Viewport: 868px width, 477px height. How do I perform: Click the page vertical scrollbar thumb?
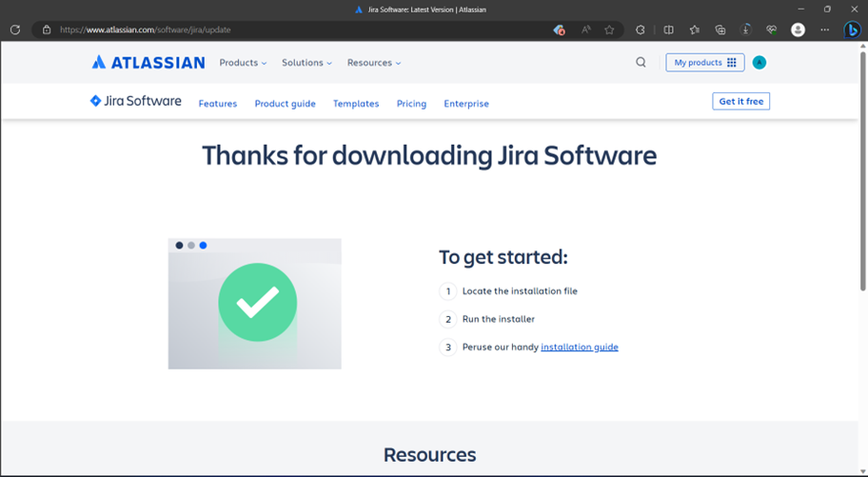(862, 170)
